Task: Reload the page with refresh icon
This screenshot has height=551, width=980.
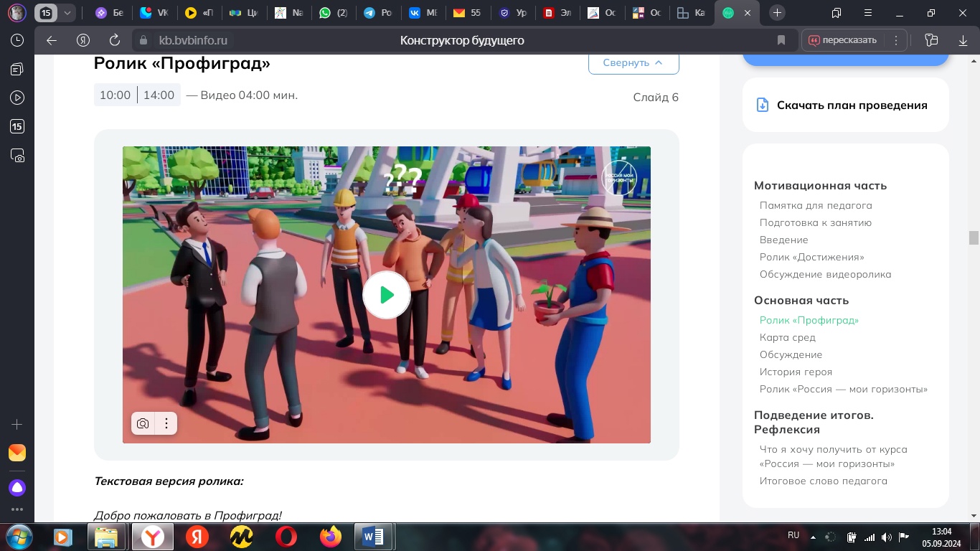Action: [x=114, y=40]
